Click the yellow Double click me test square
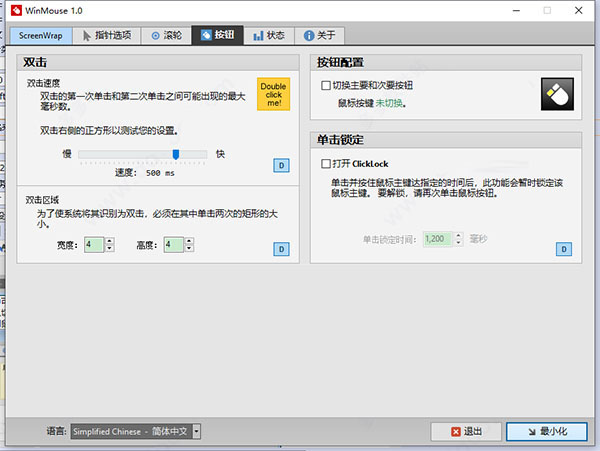The width and height of the screenshot is (600, 451). point(273,94)
